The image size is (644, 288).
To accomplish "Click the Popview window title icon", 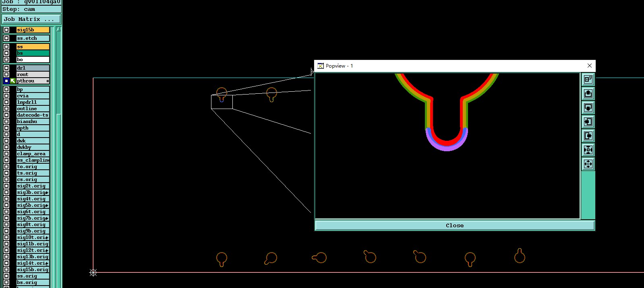I will pyautogui.click(x=321, y=66).
